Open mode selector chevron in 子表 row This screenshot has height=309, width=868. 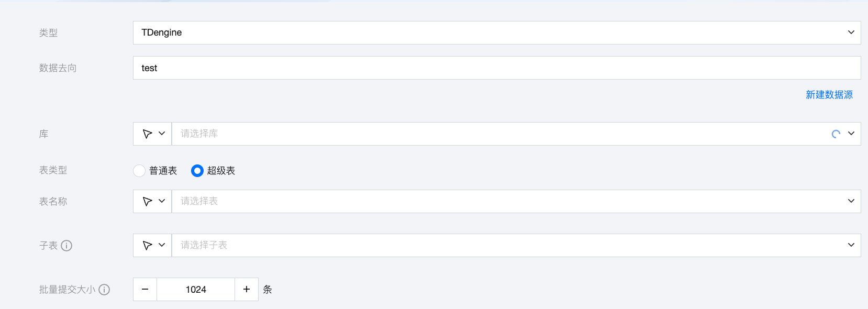coord(162,245)
